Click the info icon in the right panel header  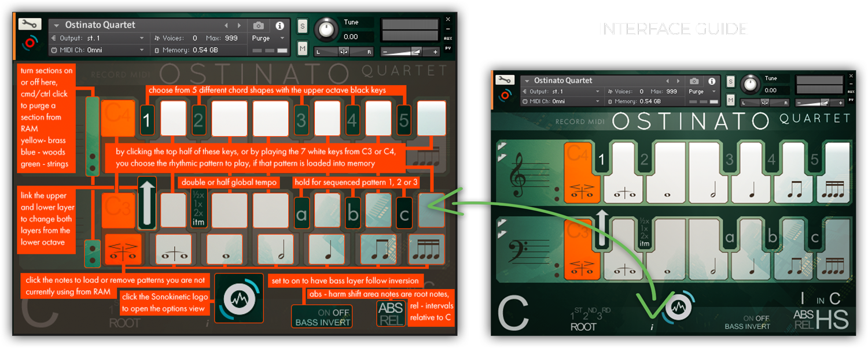[712, 82]
